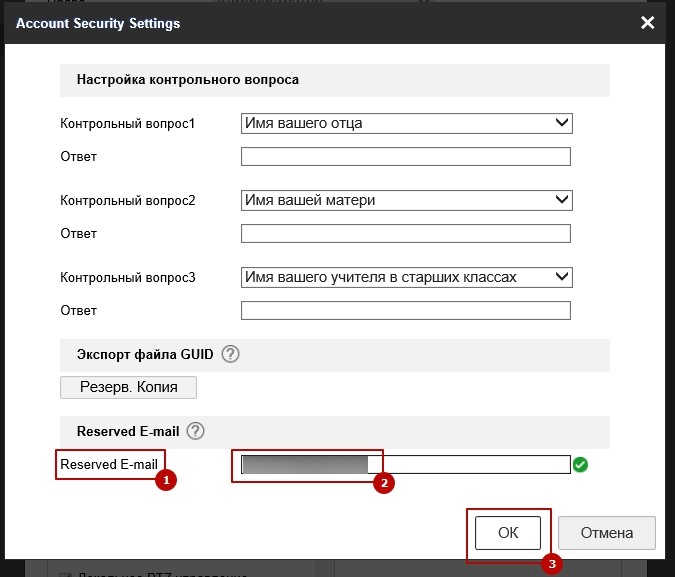Expand the Контрольный вопрос3 question selector
The height and width of the screenshot is (577, 675).
[x=406, y=277]
